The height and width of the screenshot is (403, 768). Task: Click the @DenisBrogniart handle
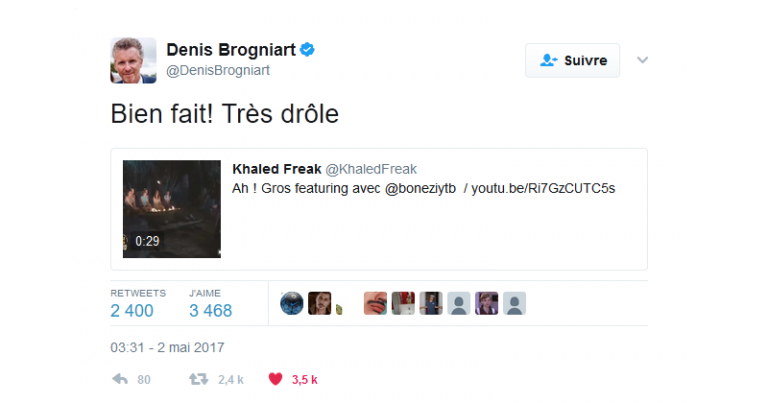(217, 70)
